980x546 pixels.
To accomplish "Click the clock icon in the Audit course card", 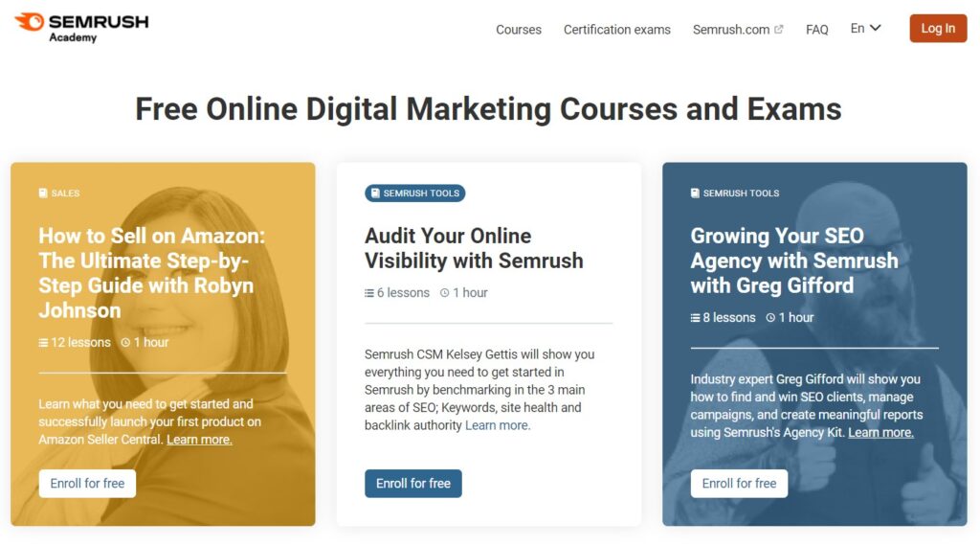I will [x=444, y=293].
